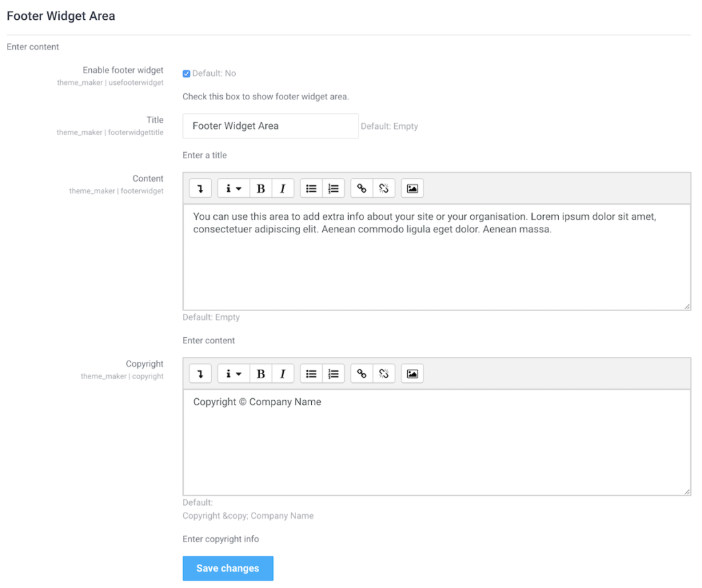Expand the Content editor's collapsed toolbar
The image size is (702, 588).
click(x=199, y=188)
